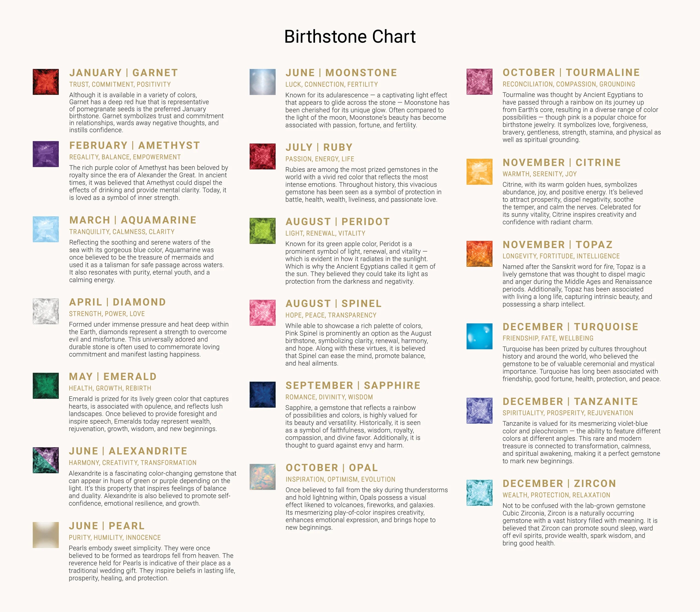This screenshot has height=612, width=700.
Task: Click the JANUARY | GARNET heading
Action: point(123,73)
